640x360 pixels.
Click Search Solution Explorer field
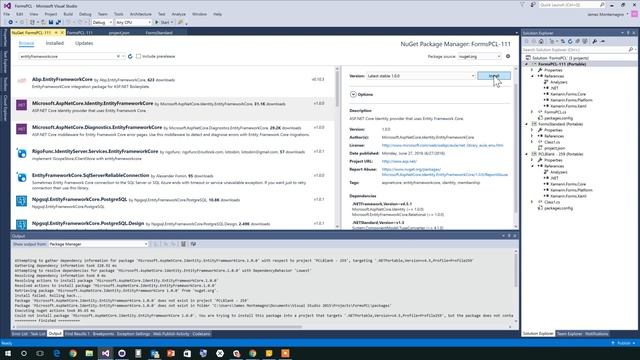[576, 50]
